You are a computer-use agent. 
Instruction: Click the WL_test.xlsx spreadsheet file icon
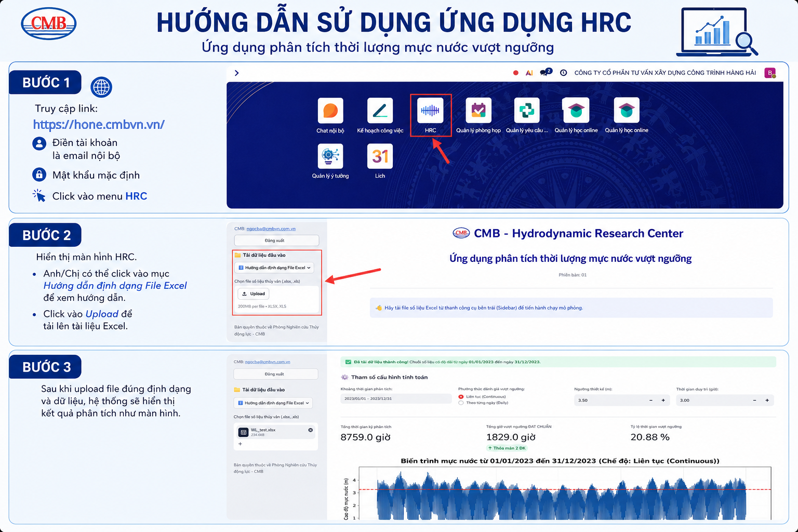(243, 432)
